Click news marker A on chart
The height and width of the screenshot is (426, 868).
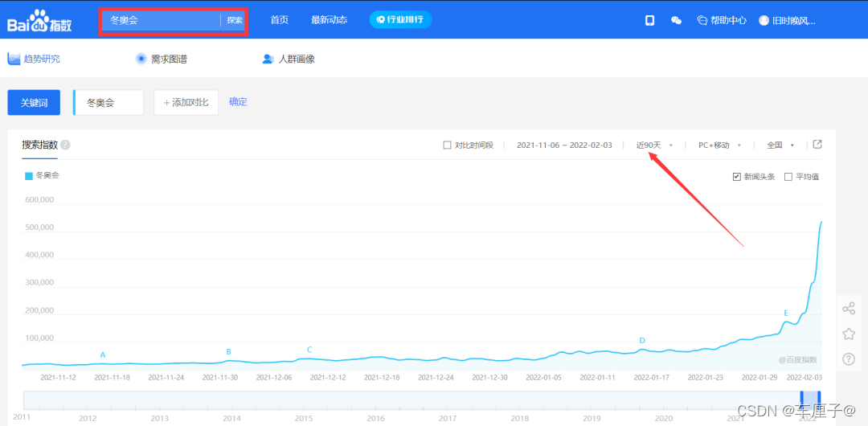102,354
